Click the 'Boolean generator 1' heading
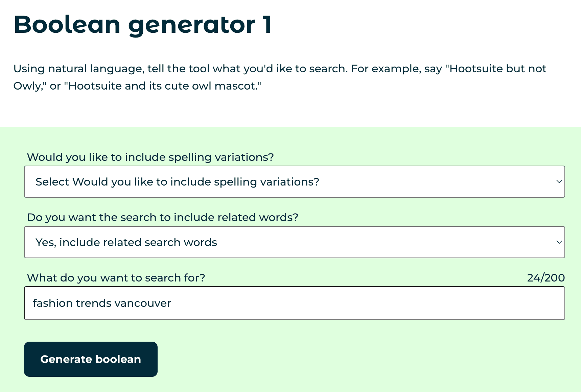 [x=143, y=24]
